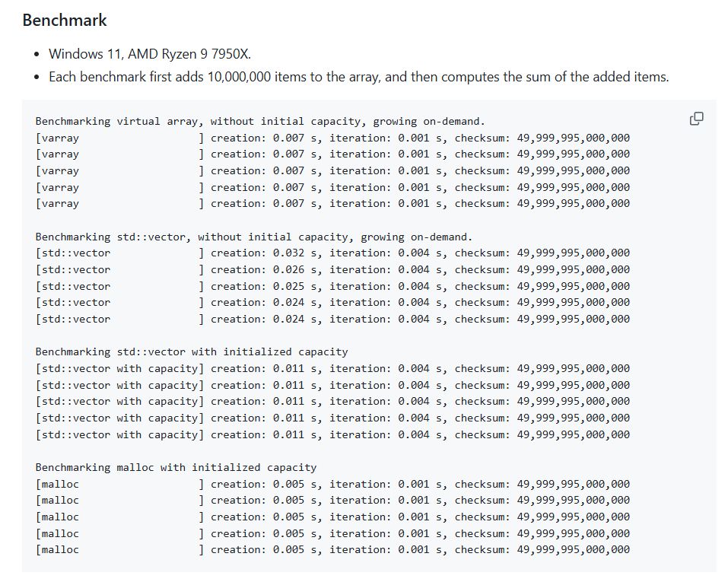
Task: Click the 'std::vector, without initial capacity' header line
Action: [x=254, y=237]
